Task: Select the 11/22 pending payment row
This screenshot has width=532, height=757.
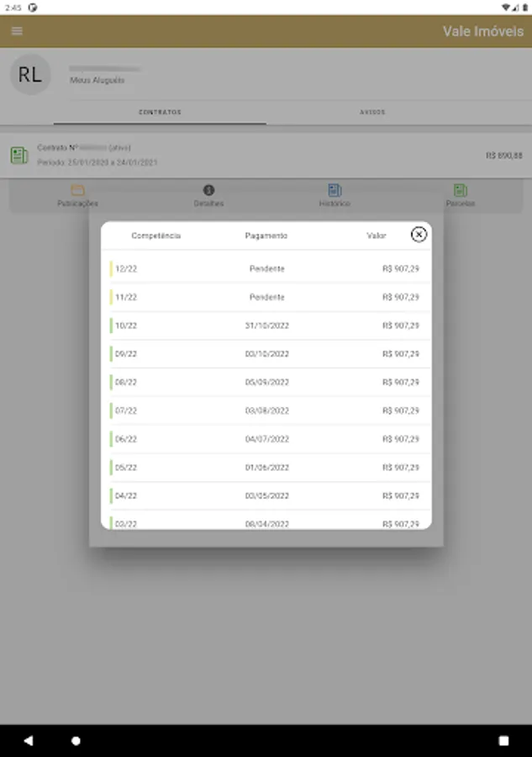Action: (266, 298)
